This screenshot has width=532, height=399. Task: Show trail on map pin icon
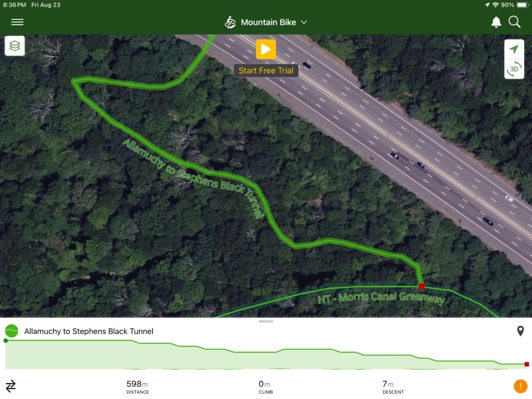coord(520,331)
